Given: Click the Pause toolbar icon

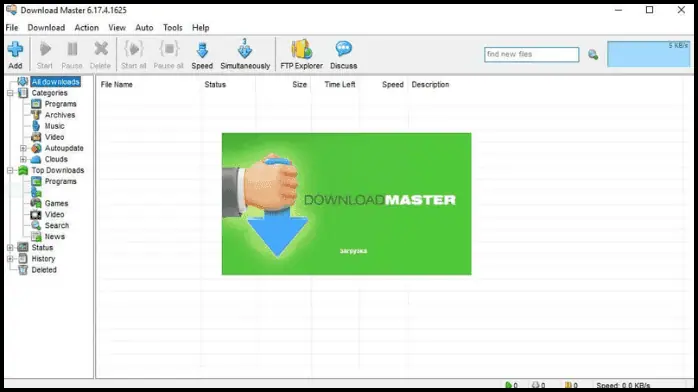Looking at the screenshot, I should [72, 49].
